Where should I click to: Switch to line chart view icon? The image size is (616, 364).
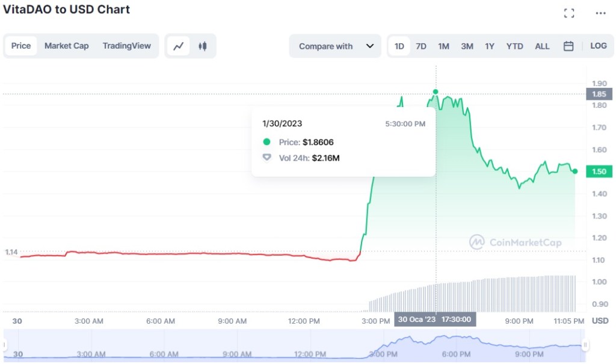(178, 46)
